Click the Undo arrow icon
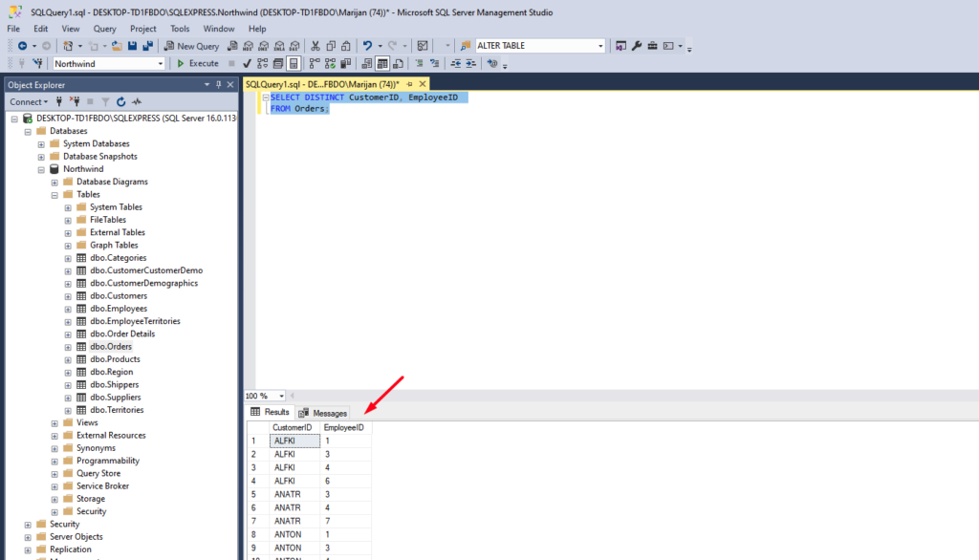This screenshot has height=560, width=979. click(x=368, y=46)
